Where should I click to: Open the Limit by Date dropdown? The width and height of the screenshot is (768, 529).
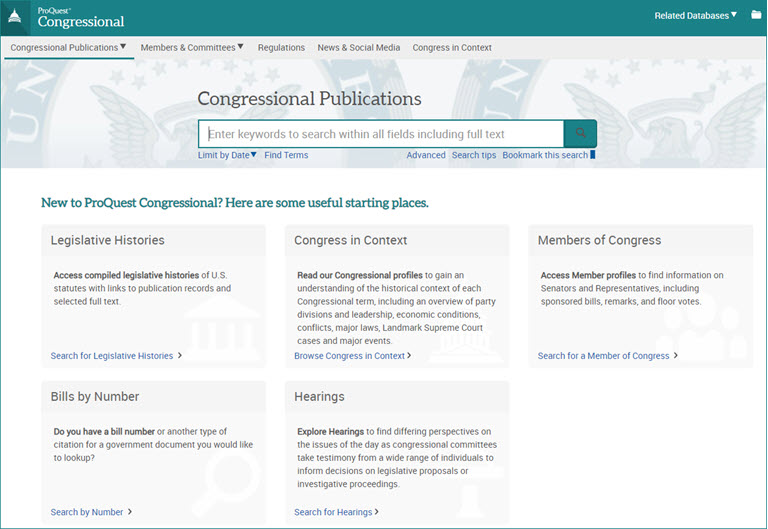pos(227,155)
